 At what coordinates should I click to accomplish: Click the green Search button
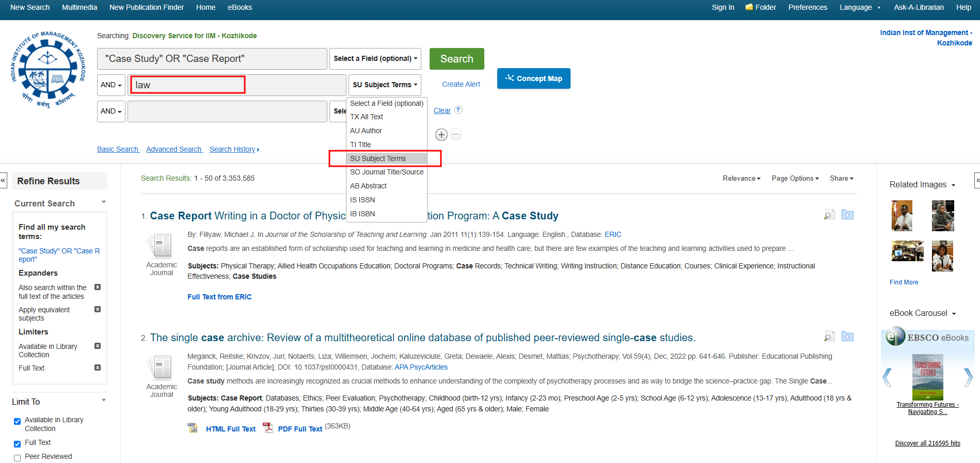[456, 59]
